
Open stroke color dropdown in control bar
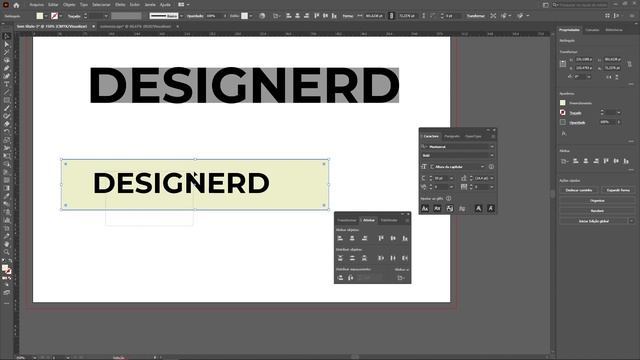(61, 16)
